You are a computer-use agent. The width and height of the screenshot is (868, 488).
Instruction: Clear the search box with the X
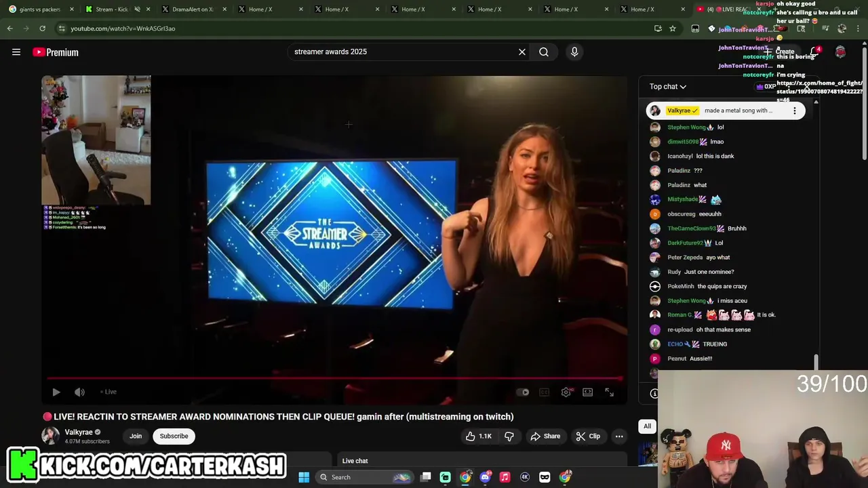[x=522, y=52]
